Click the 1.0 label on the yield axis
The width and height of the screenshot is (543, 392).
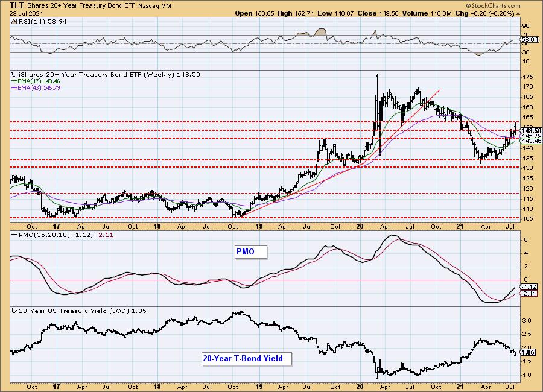point(527,375)
